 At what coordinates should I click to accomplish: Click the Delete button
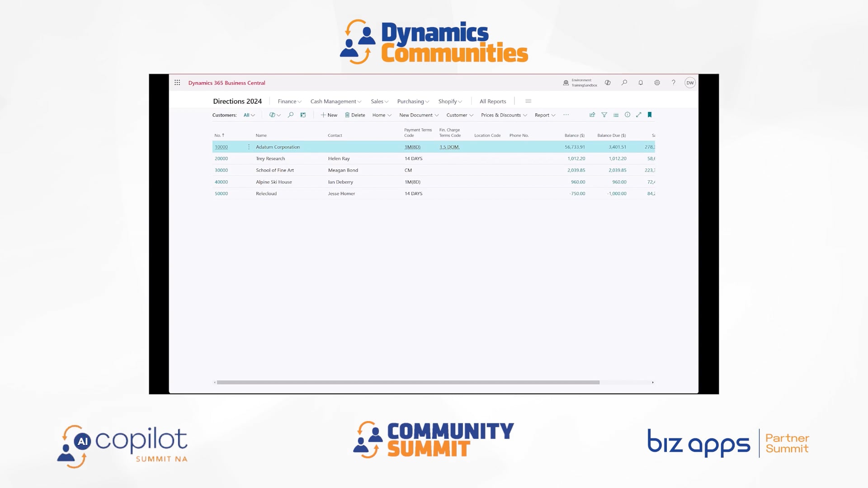click(355, 115)
